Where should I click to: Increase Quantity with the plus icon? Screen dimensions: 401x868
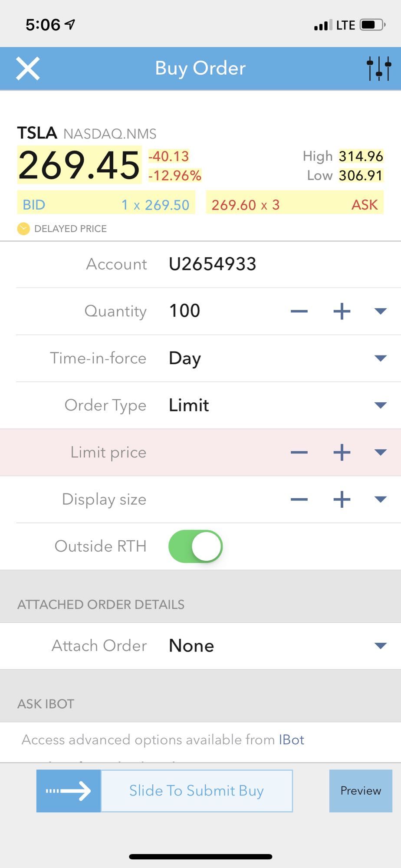coord(342,311)
